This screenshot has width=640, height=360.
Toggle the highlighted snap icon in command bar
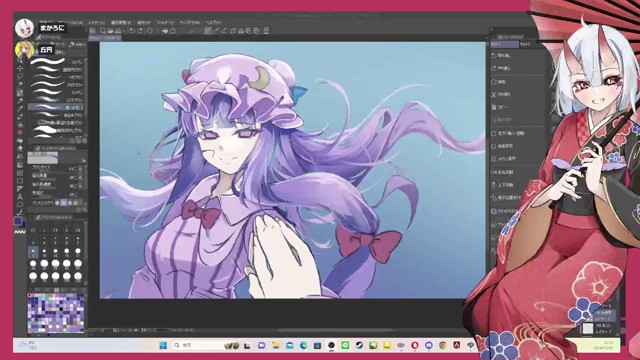point(208,31)
